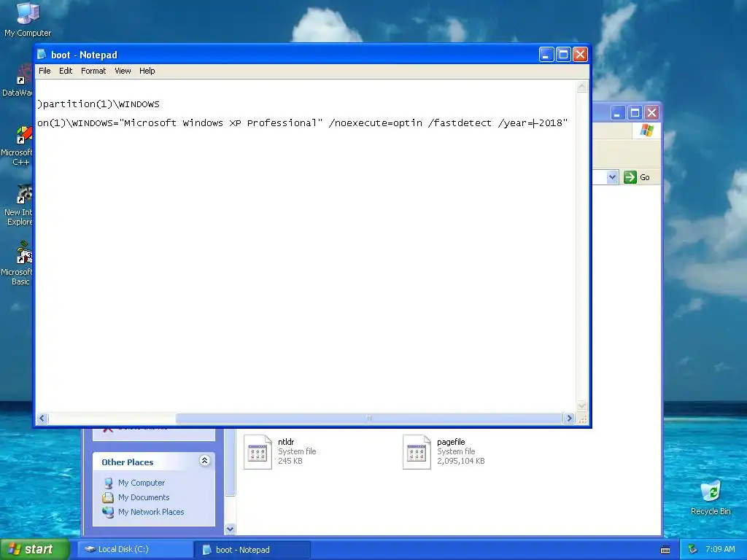The height and width of the screenshot is (560, 747).
Task: Click 'Microsoft Windows XP Professional' text
Action: [220, 122]
